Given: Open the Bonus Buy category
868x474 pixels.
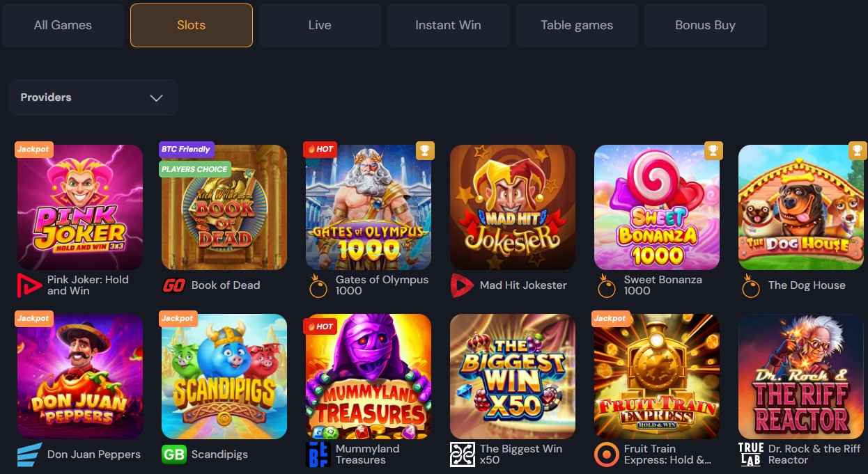Looking at the screenshot, I should coord(705,25).
